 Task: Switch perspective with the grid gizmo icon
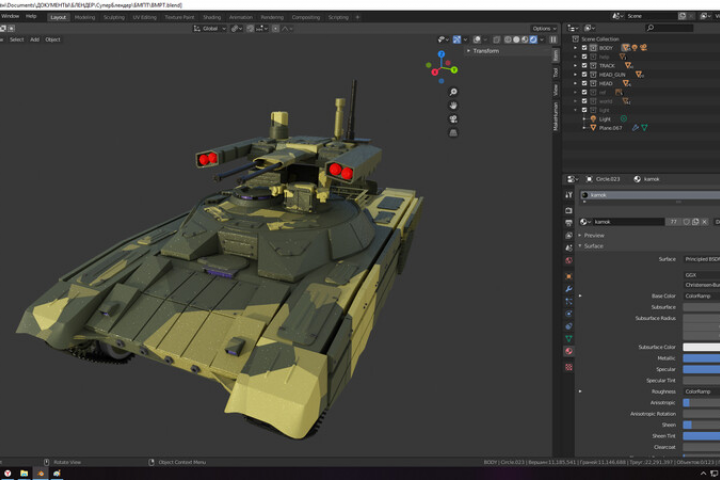(x=454, y=132)
